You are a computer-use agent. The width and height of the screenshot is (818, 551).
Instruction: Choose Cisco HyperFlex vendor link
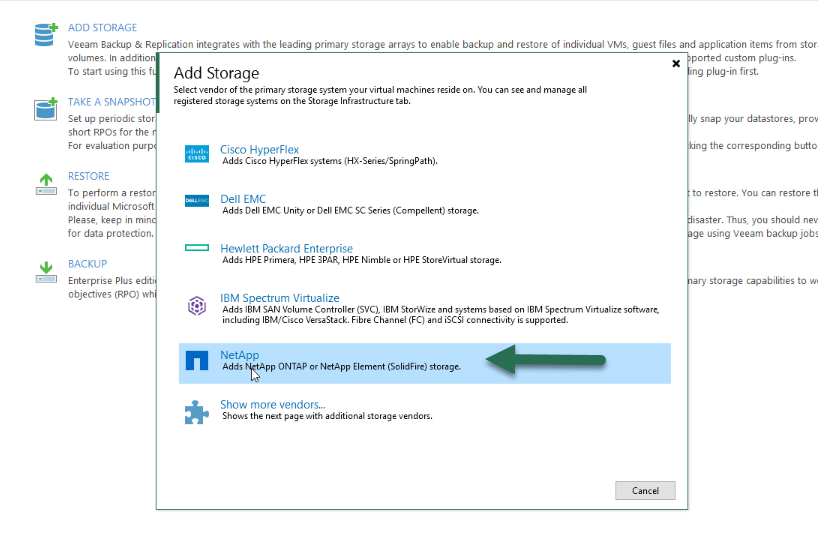click(259, 150)
